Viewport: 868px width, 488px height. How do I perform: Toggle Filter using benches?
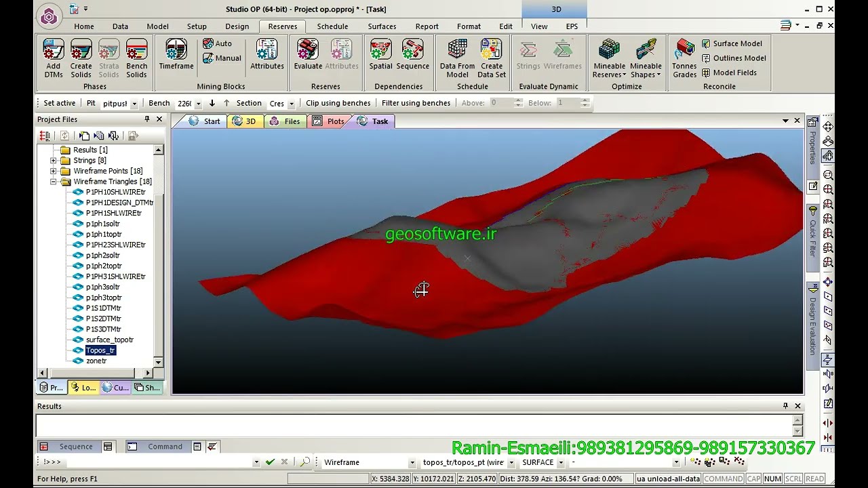coord(416,103)
